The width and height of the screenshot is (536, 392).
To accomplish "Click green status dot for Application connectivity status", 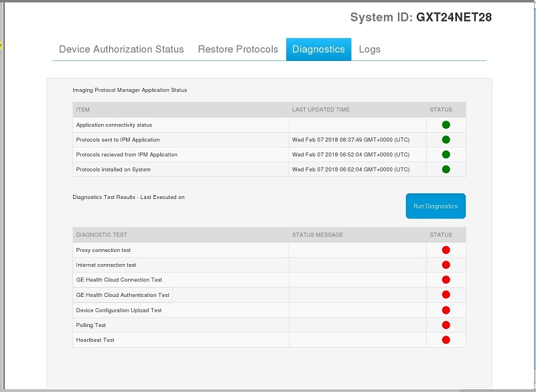I will tap(446, 125).
